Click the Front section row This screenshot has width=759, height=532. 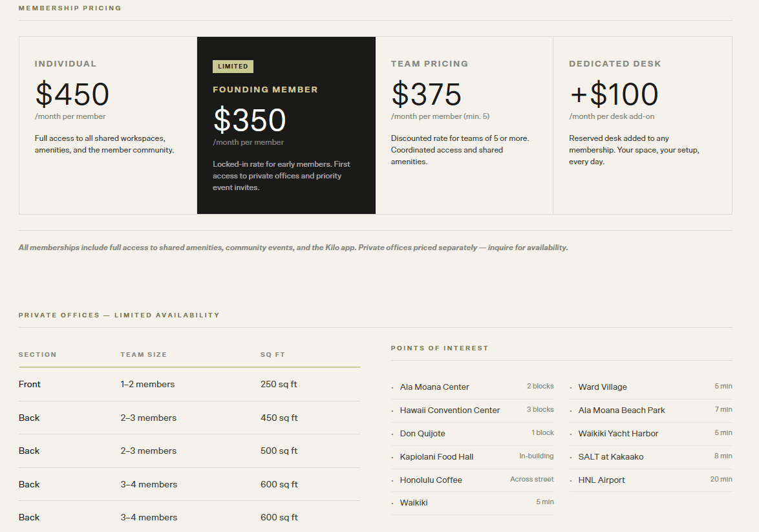click(189, 385)
